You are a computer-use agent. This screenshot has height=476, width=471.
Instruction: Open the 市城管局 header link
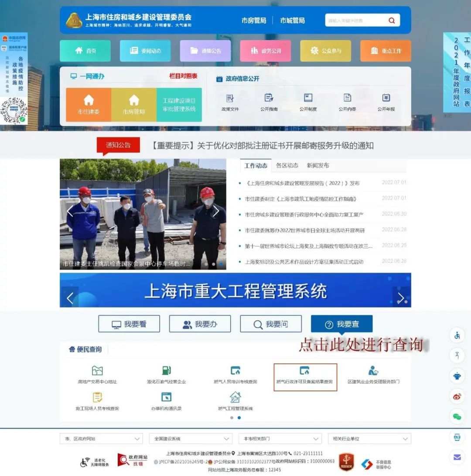(293, 21)
